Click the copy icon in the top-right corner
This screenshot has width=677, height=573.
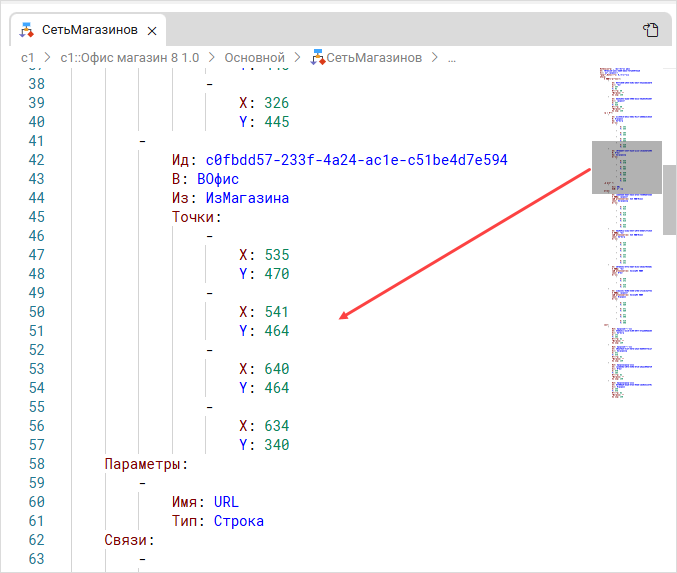[x=651, y=30]
